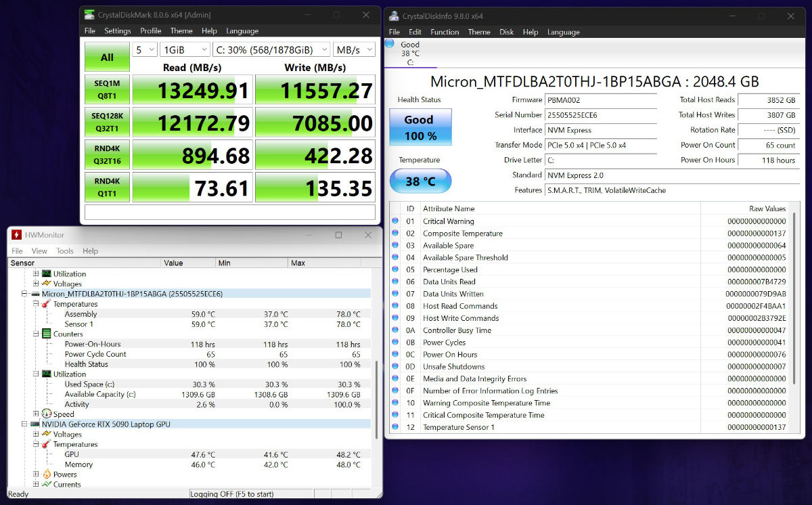Click the green Counters icon
Screen dimensions: 812x505
click(x=46, y=334)
